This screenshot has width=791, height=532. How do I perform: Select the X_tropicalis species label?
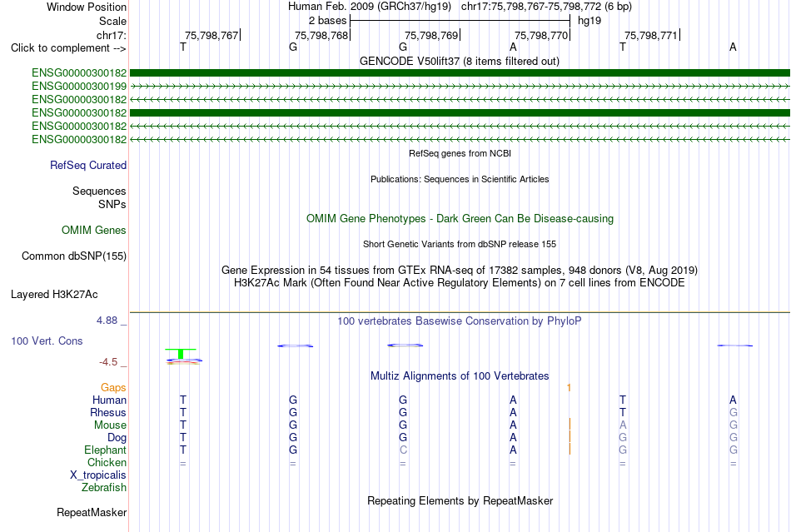click(x=98, y=475)
